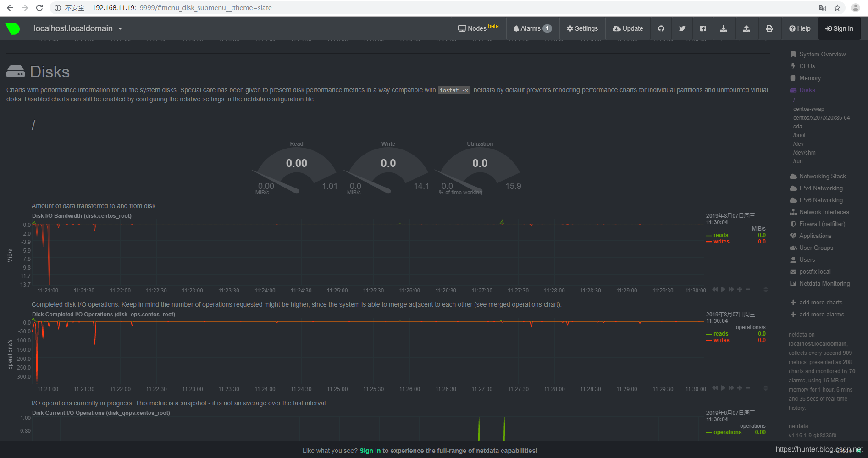Click the Twitter share icon
868x458 pixels.
point(682,28)
